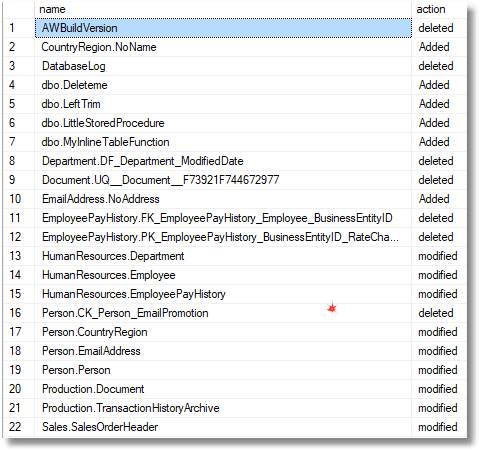Select Person.CK_Person_EmailPromotion cell

223,313
